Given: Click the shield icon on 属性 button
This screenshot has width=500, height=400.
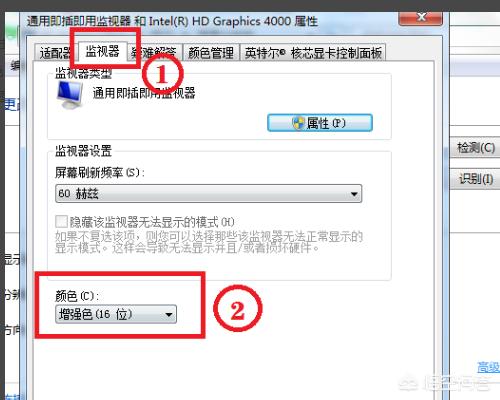Looking at the screenshot, I should point(298,123).
